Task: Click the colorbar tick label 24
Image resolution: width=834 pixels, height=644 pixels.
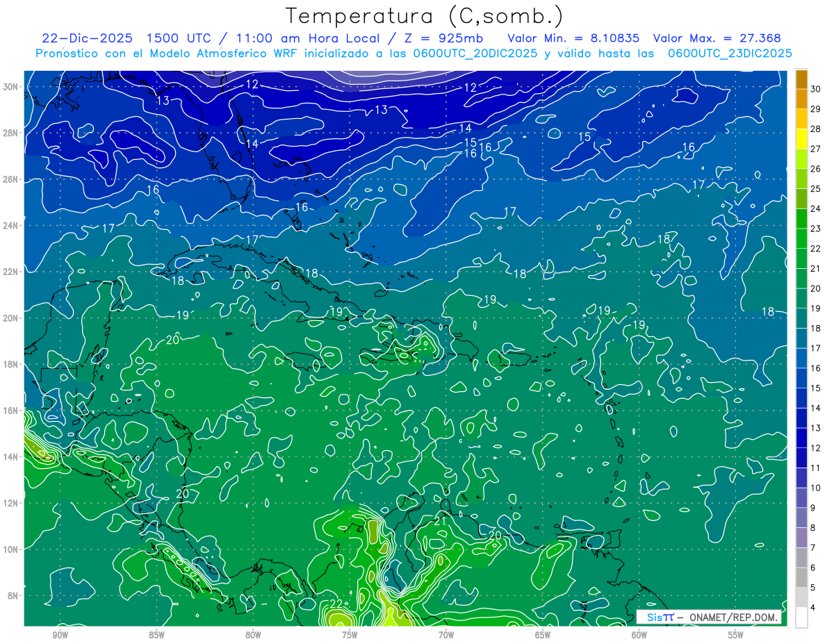Action: [817, 208]
